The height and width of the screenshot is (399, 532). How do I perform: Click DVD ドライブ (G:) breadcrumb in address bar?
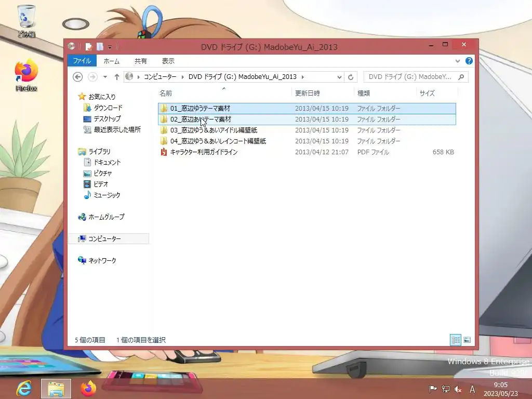click(242, 77)
